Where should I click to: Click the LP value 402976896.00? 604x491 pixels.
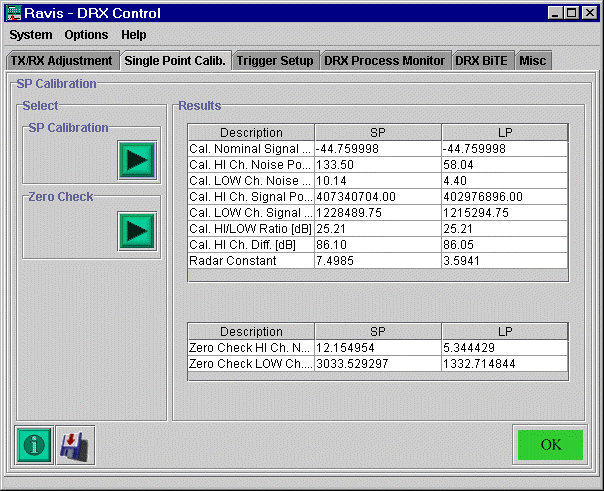click(x=505, y=197)
